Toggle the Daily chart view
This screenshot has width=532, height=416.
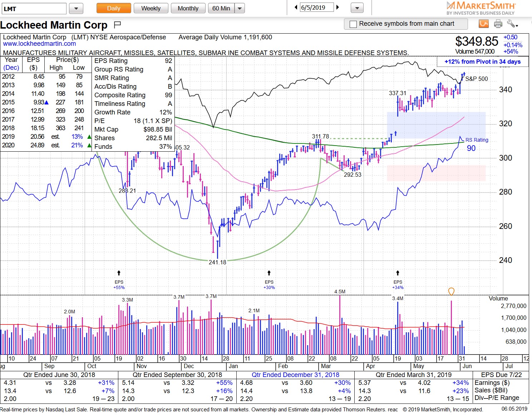click(x=113, y=8)
